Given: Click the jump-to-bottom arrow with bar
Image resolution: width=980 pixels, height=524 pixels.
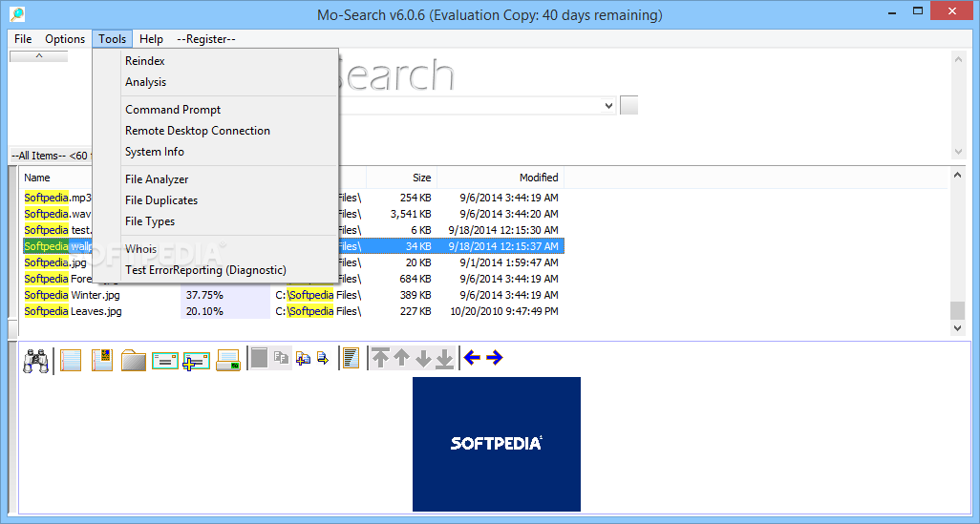Looking at the screenshot, I should pos(444,359).
